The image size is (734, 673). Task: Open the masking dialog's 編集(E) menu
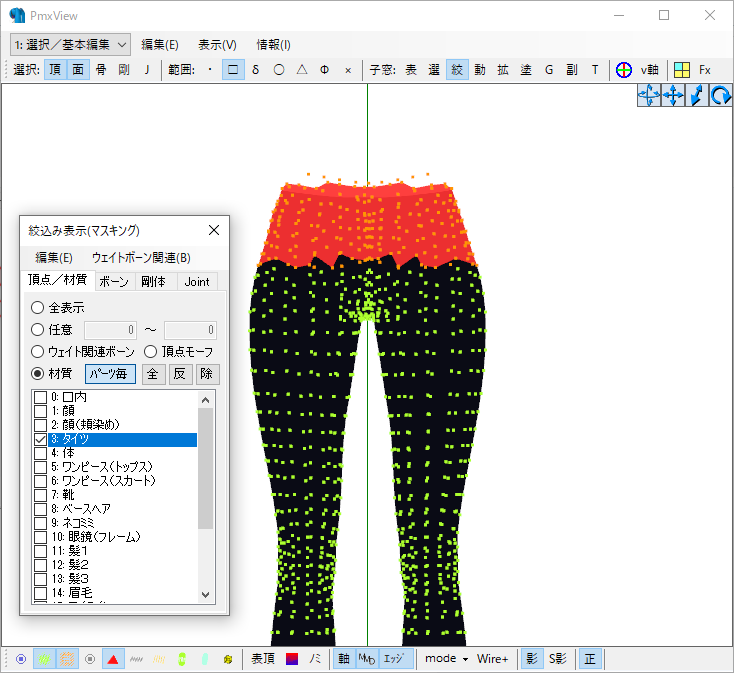(54, 257)
